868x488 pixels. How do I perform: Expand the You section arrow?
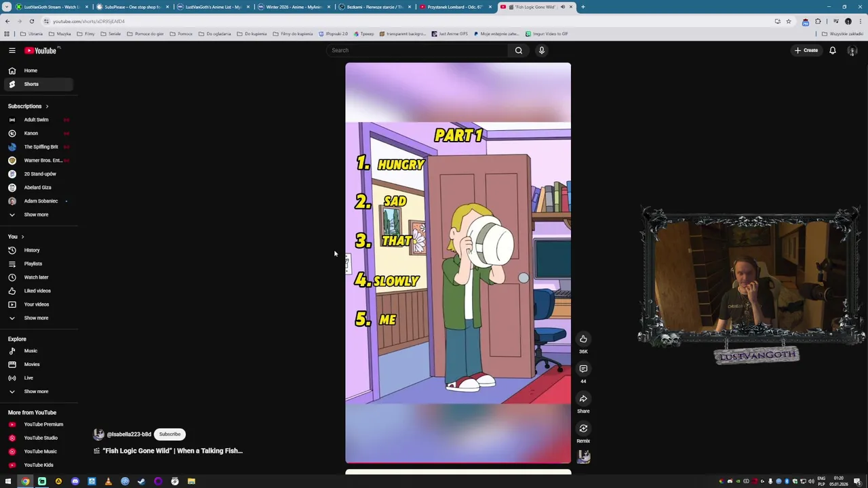[22, 237]
